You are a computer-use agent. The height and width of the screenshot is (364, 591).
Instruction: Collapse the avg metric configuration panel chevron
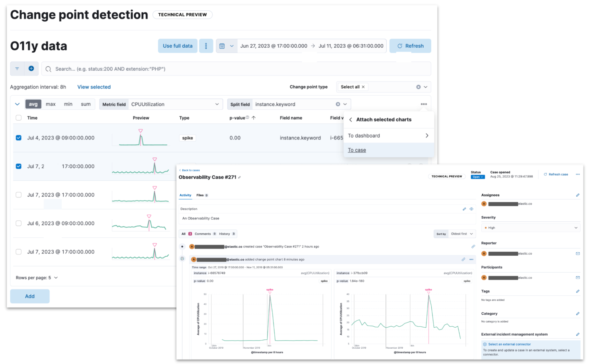click(17, 104)
